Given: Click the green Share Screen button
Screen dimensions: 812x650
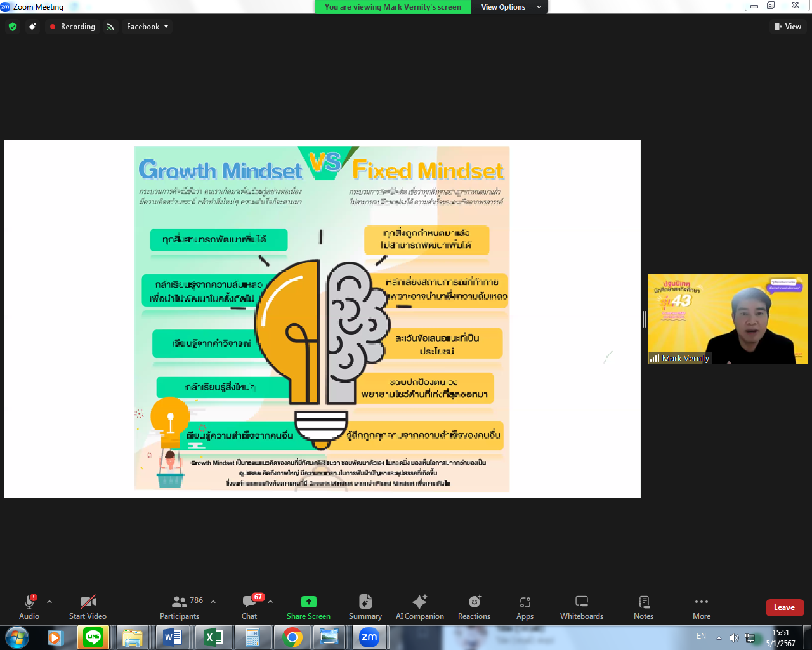Looking at the screenshot, I should (x=308, y=607).
